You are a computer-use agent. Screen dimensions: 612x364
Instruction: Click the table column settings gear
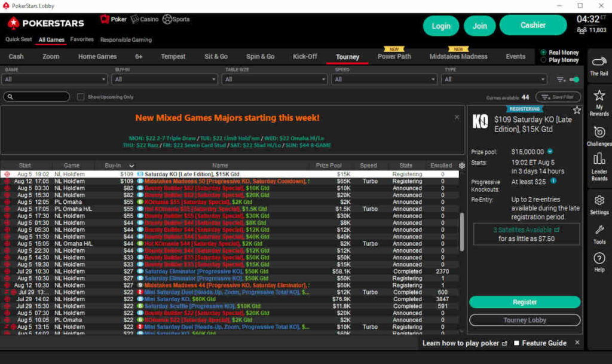(x=461, y=166)
